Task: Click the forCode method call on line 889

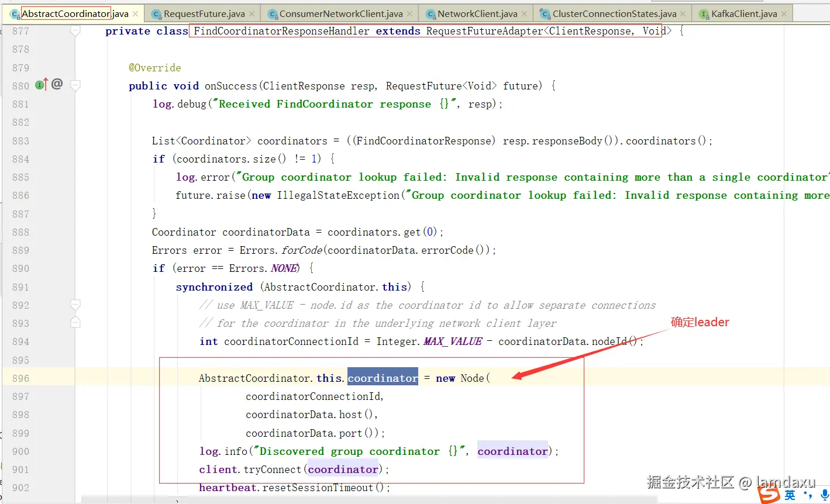Action: tap(302, 250)
